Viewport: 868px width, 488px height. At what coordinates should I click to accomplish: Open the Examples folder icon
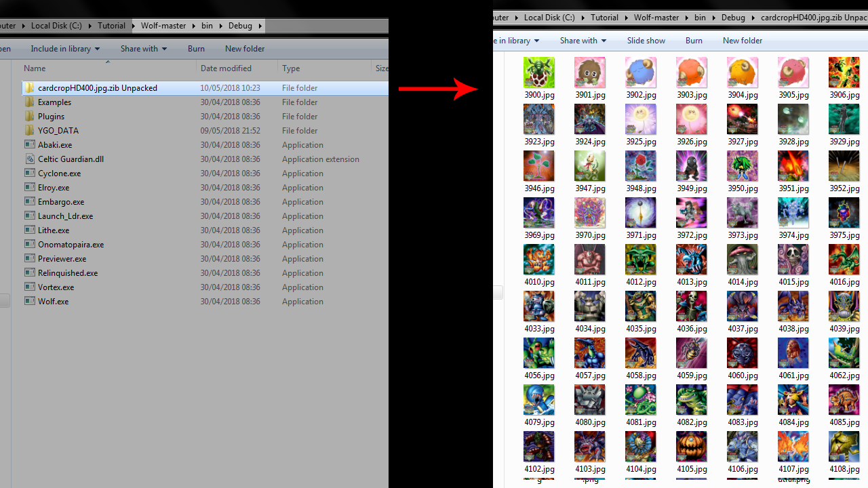pyautogui.click(x=29, y=102)
